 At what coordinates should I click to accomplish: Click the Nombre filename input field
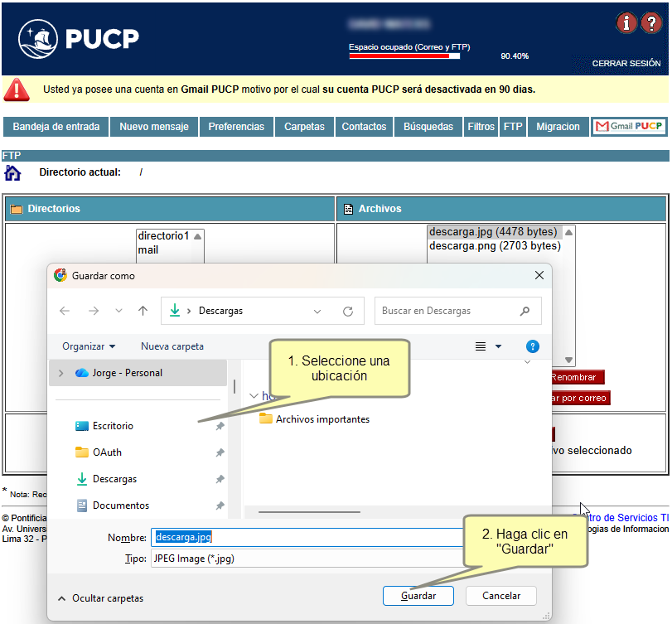307,537
